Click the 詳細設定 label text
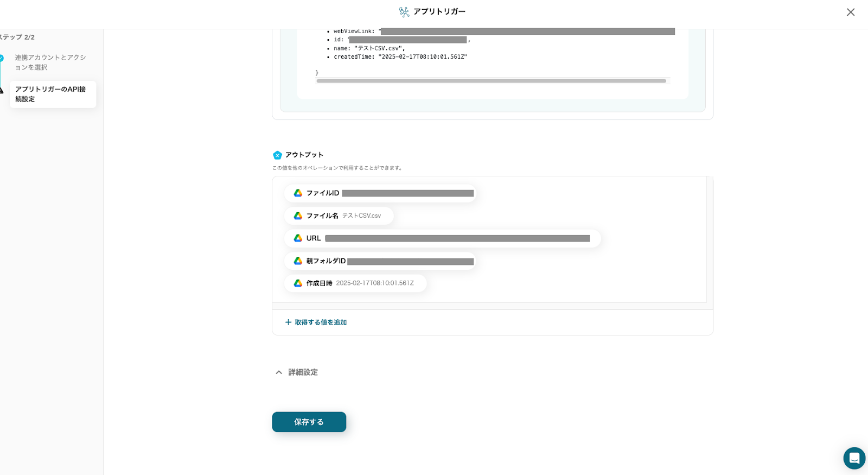The image size is (868, 475). (x=303, y=372)
